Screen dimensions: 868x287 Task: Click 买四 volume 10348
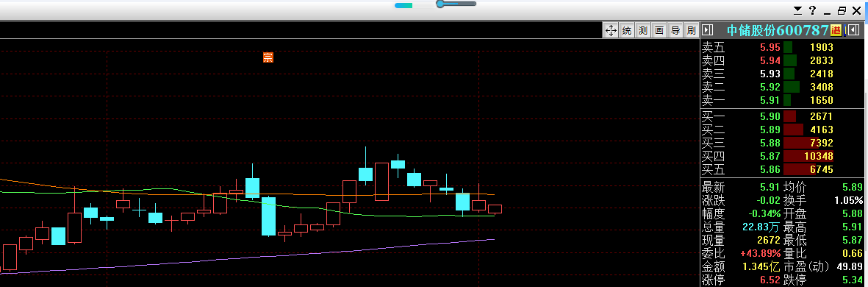(x=818, y=156)
